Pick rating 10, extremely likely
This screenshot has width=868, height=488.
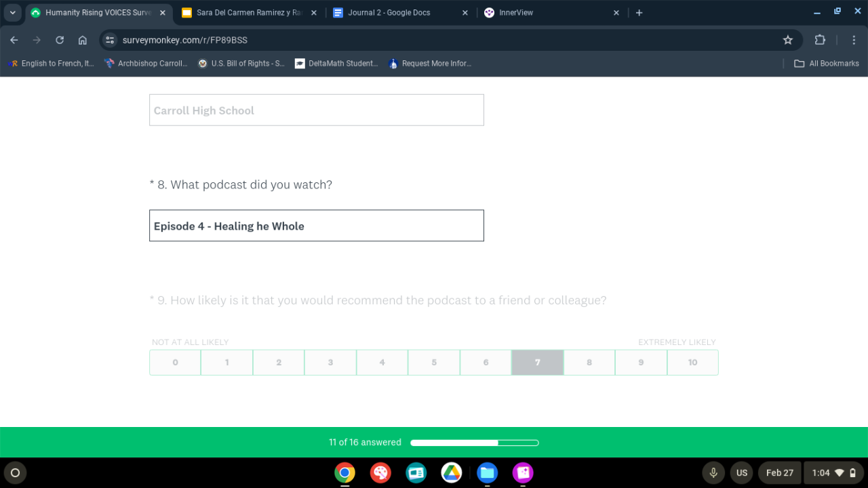click(692, 363)
